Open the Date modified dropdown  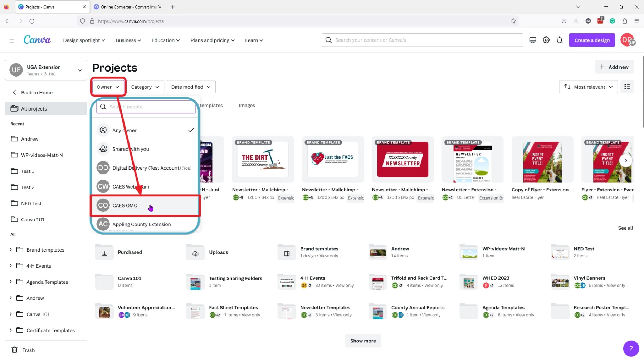[x=191, y=87]
